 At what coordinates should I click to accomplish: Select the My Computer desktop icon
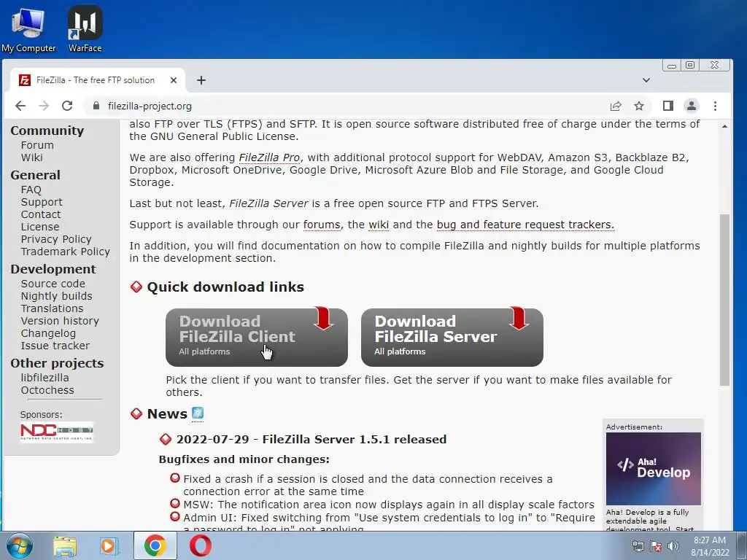pos(28,31)
